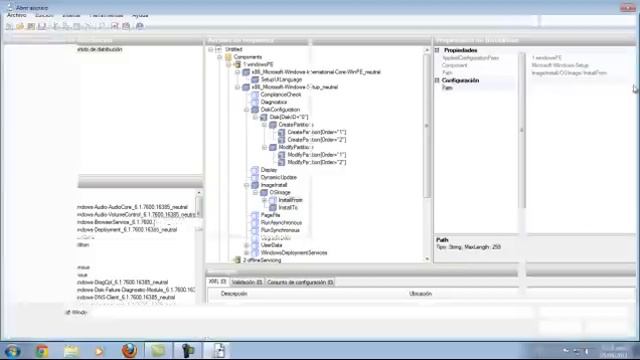
Task: Collapse the ImageInstall node
Action: coord(247,185)
